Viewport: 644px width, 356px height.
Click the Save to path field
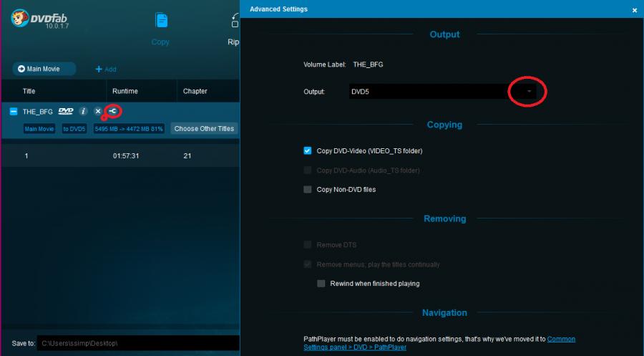click(138, 343)
